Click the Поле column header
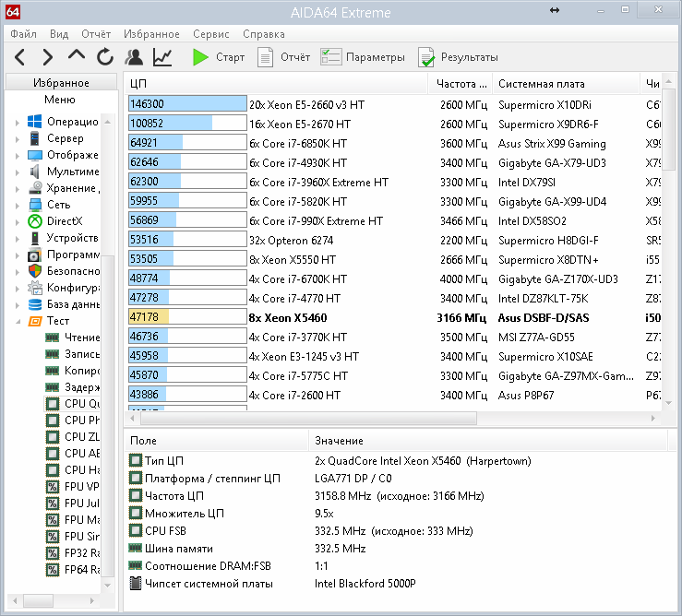 point(217,441)
